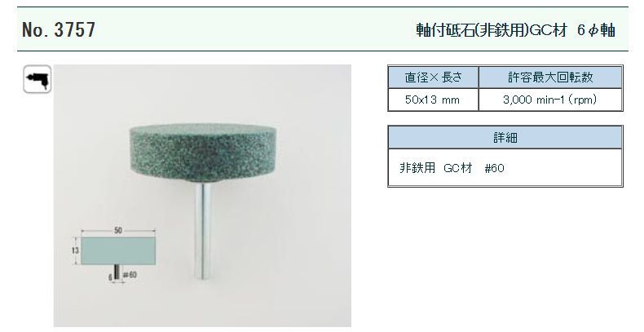Click the 13 height dimension label
The width and height of the screenshot is (644, 332).
76,250
